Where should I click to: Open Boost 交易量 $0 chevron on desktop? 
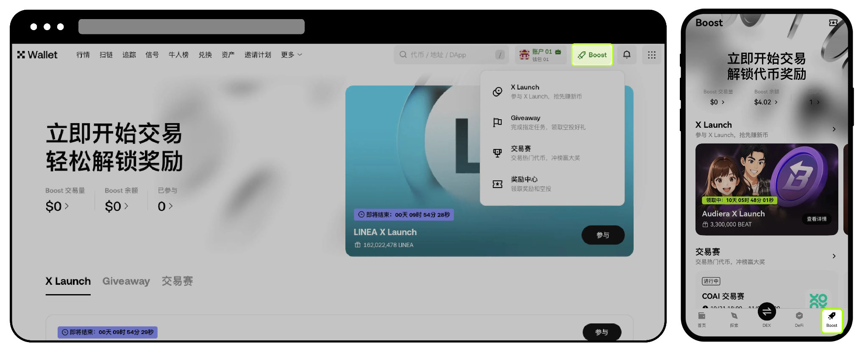pos(67,206)
